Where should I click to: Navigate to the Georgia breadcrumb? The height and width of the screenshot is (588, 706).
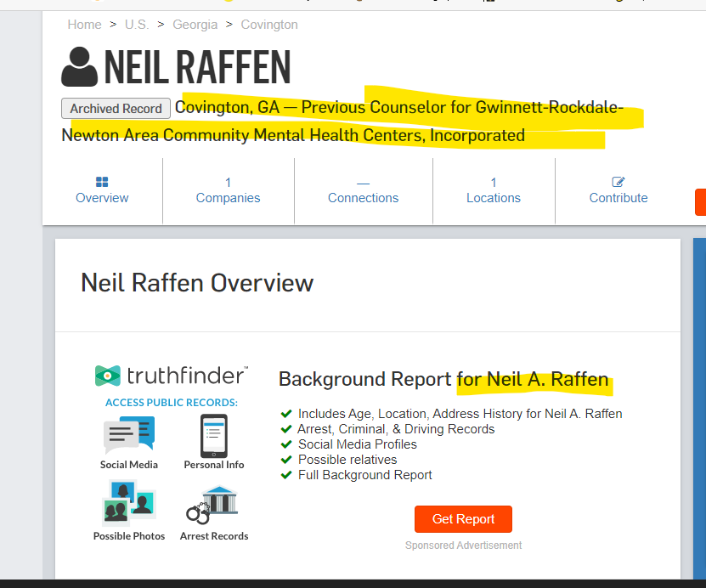pyautogui.click(x=195, y=25)
